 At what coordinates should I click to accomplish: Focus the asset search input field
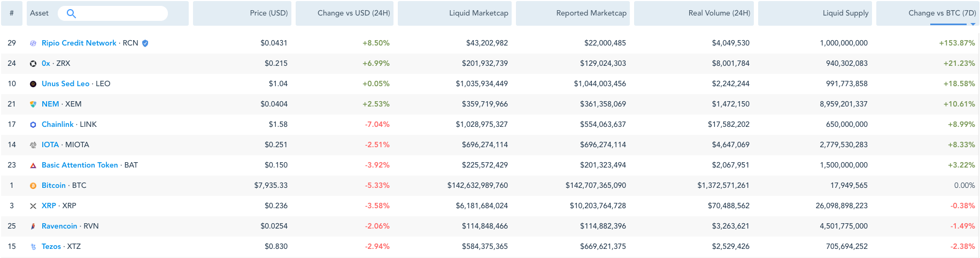113,13
